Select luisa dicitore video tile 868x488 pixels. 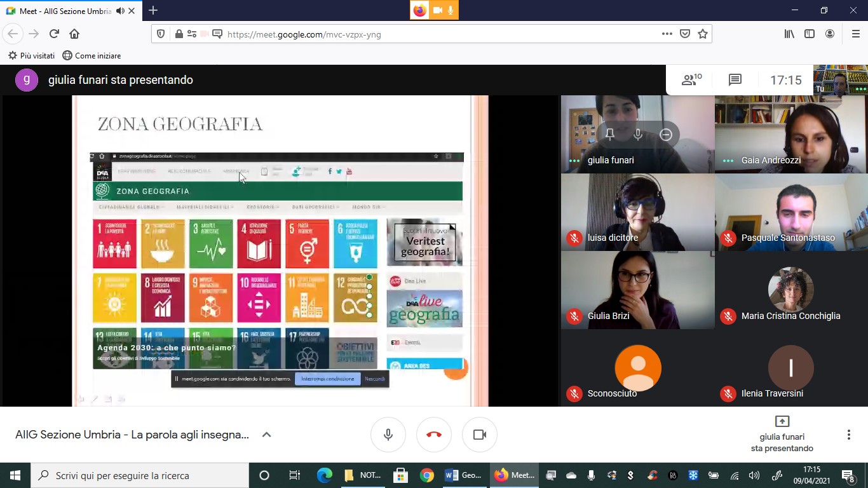click(x=637, y=212)
